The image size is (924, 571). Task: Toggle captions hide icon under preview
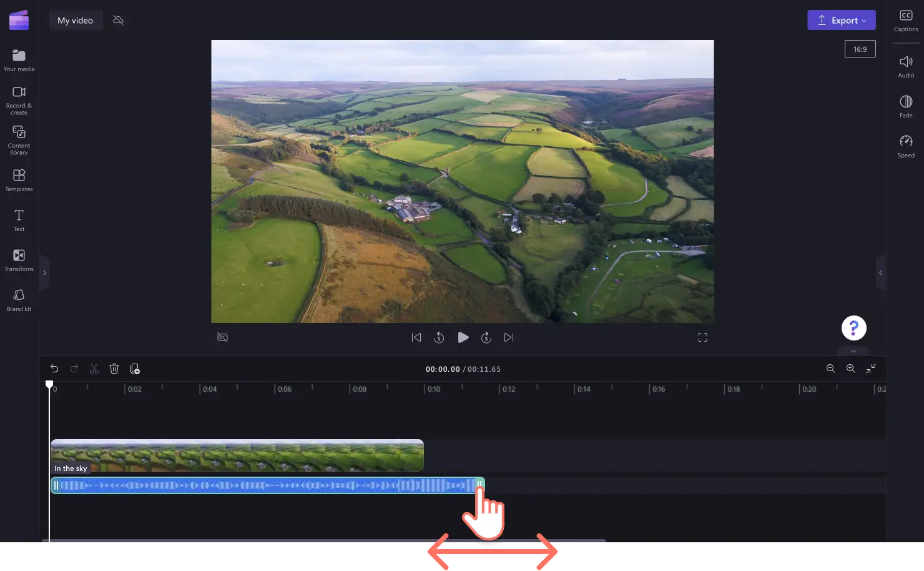tap(222, 337)
